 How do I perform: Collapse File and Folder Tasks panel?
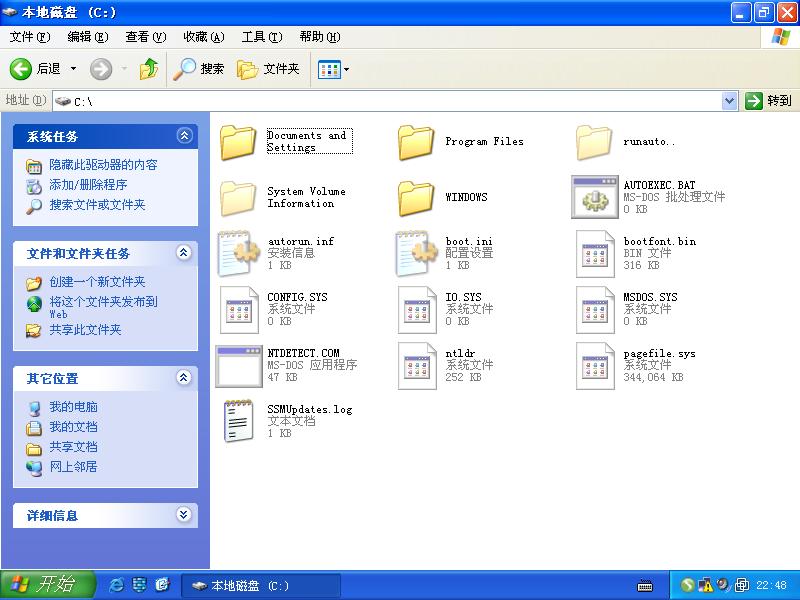(184, 253)
